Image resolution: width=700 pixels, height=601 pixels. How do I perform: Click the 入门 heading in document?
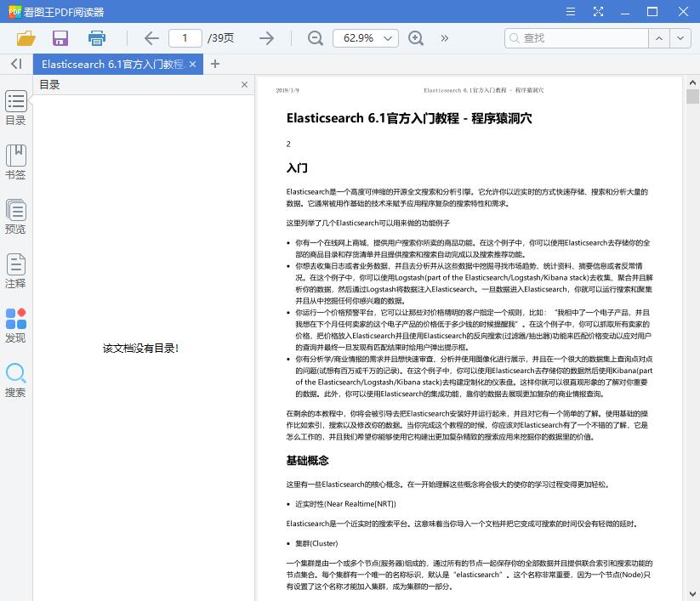(297, 168)
